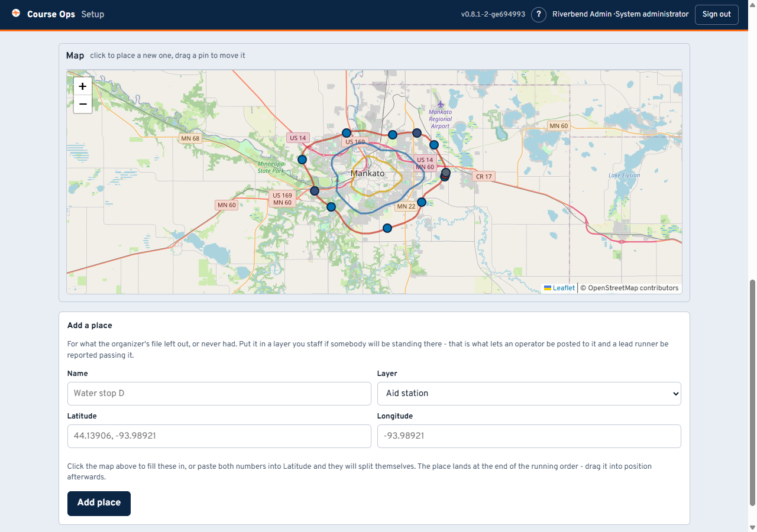
Task: Click the Mankato city label on map
Action: pyautogui.click(x=367, y=173)
